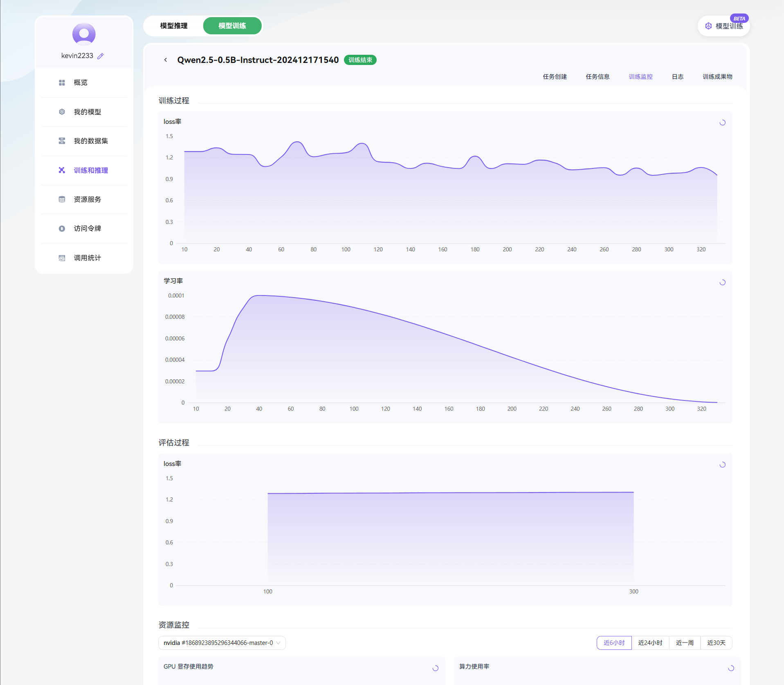Viewport: 784px width, 685px height.
Task: Refresh the training loss率 chart
Action: point(723,123)
